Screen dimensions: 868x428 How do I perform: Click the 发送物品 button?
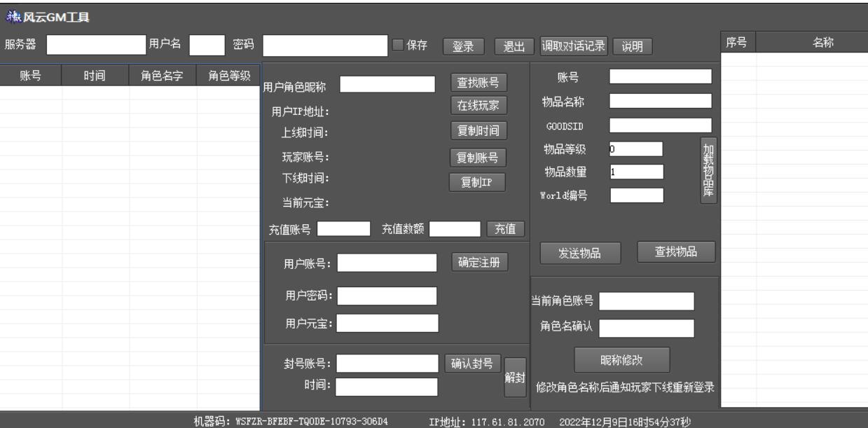(579, 254)
